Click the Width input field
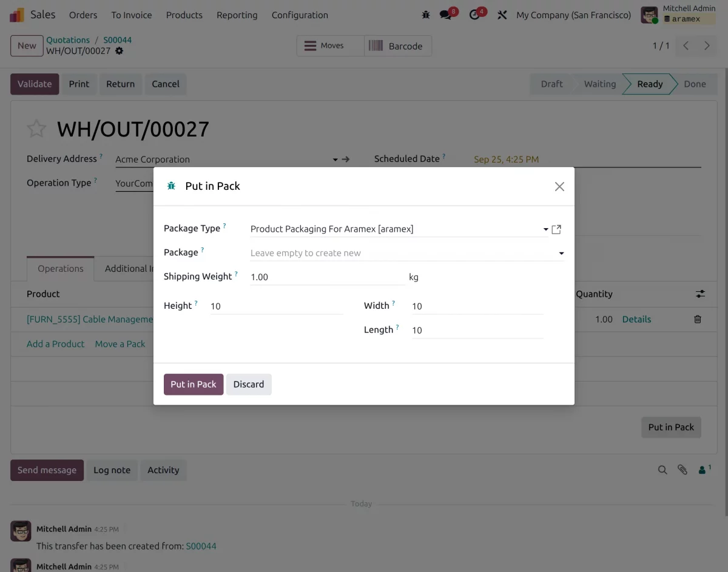The width and height of the screenshot is (728, 572). [477, 306]
